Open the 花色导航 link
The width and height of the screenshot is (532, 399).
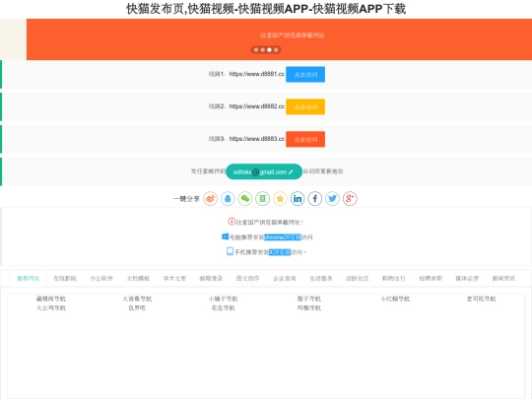pyautogui.click(x=224, y=308)
